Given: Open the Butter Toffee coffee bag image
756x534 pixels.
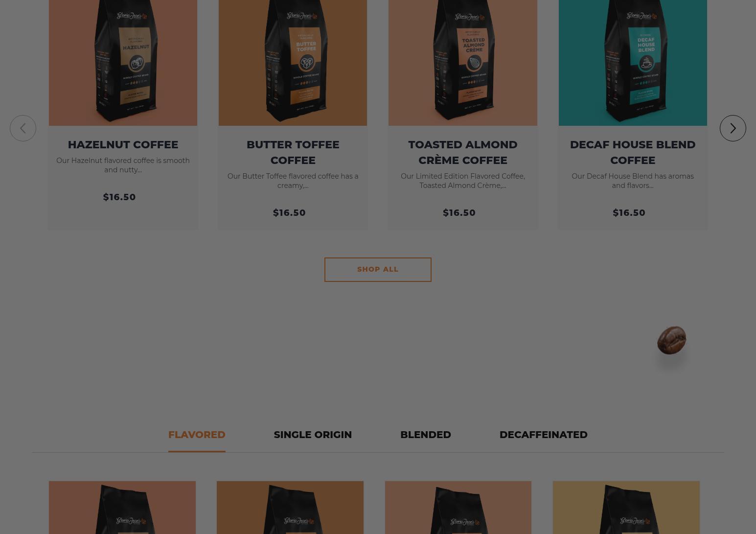Looking at the screenshot, I should pos(293,63).
